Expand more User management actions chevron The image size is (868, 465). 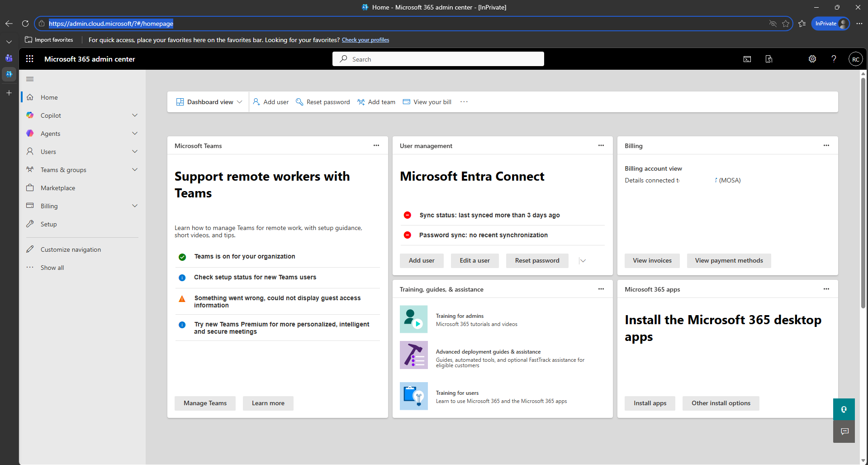tap(583, 261)
